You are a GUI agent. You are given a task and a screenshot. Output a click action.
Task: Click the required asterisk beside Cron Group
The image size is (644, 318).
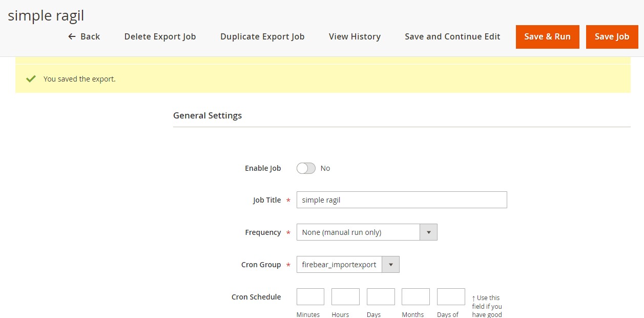pos(288,265)
